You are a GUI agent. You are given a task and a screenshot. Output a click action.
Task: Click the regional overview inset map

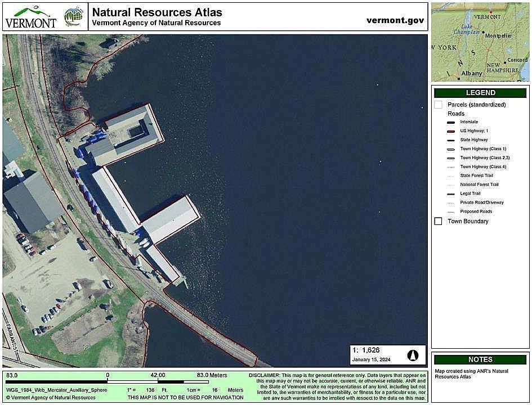[480, 42]
